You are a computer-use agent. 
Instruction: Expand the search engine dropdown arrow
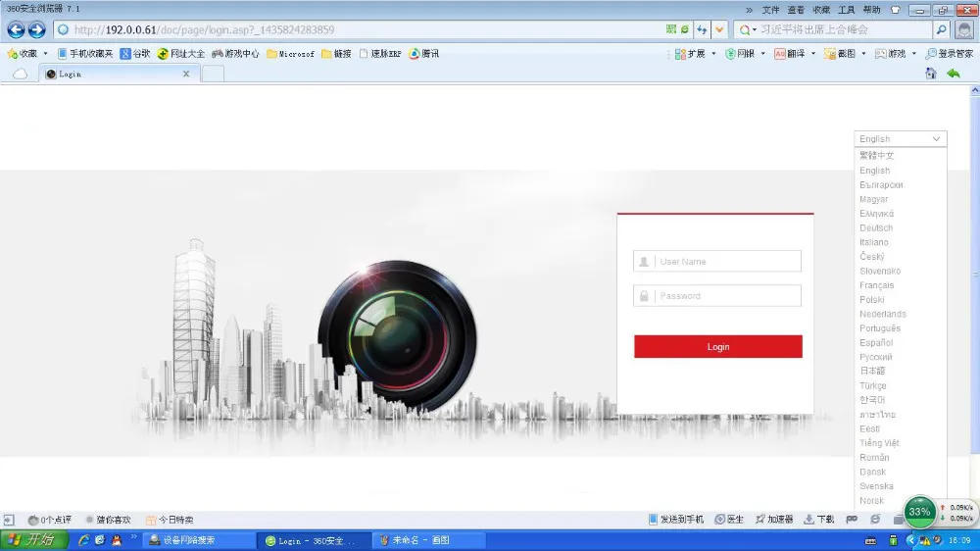tap(755, 30)
